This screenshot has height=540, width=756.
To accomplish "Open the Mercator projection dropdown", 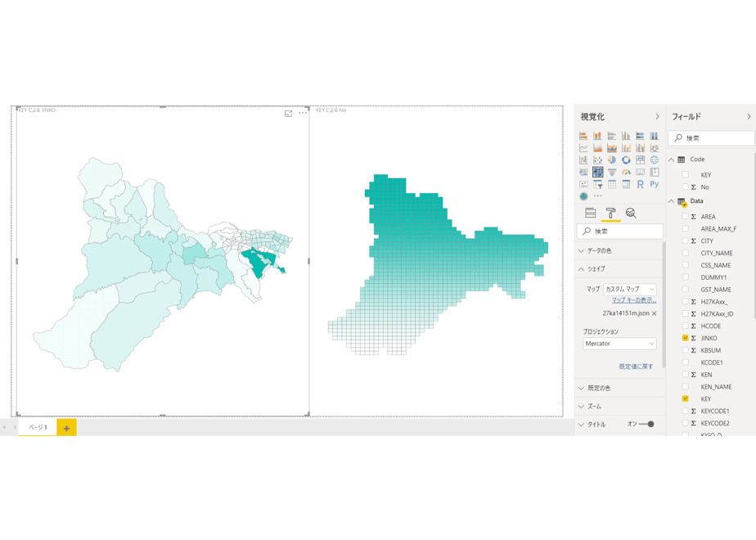I will click(619, 344).
